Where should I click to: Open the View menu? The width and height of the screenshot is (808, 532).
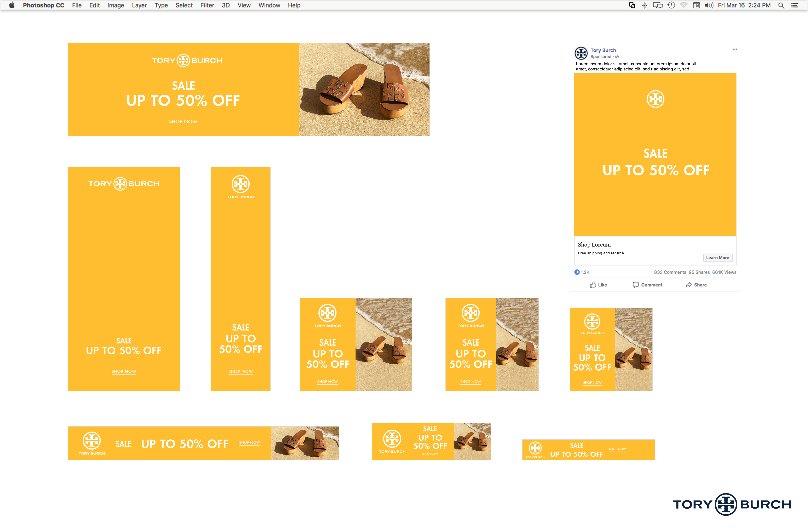click(x=244, y=5)
